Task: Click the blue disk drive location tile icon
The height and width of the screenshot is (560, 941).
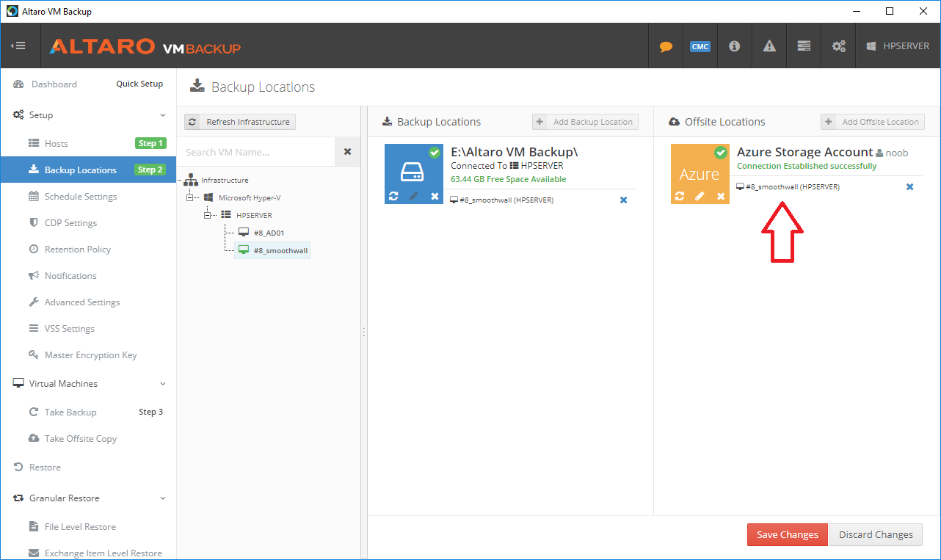Action: pos(414,173)
